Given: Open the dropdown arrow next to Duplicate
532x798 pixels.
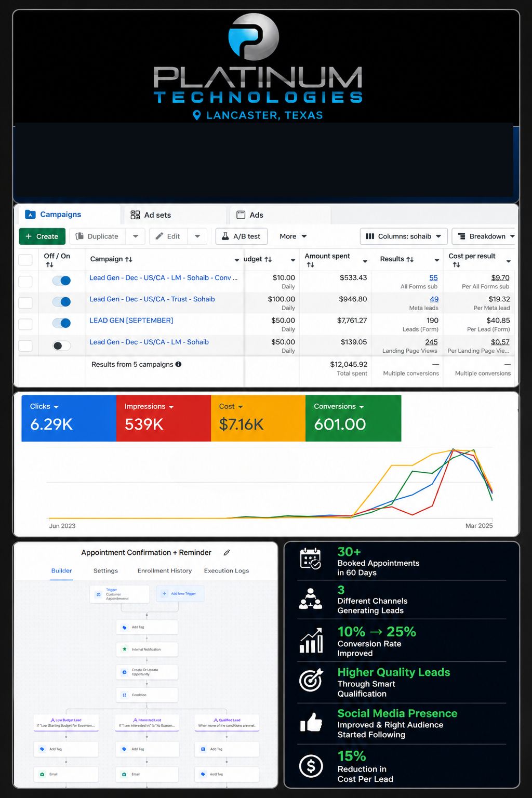Looking at the screenshot, I should coord(136,236).
